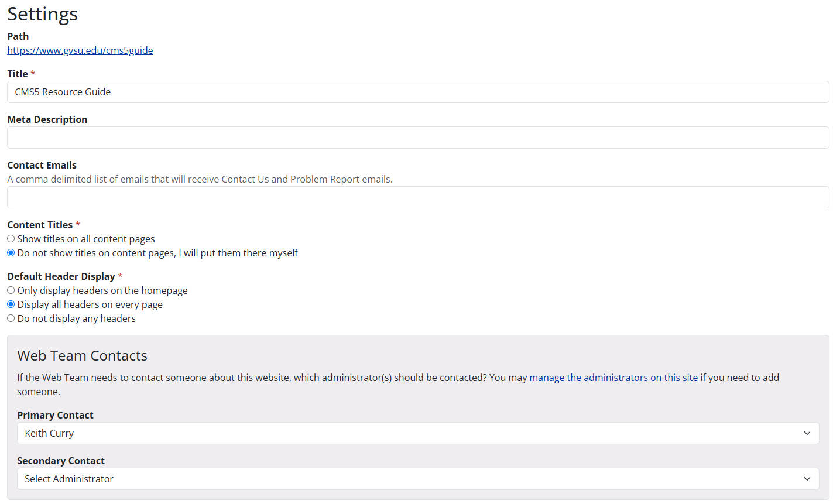
Task: Open the gvsu.edu/cms5guide path link
Action: pyautogui.click(x=80, y=50)
